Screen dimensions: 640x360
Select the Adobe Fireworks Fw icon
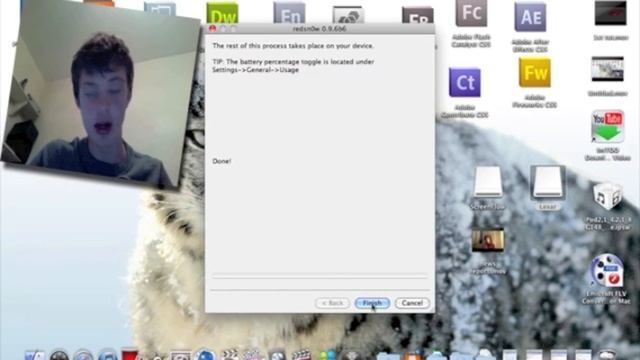[x=535, y=73]
